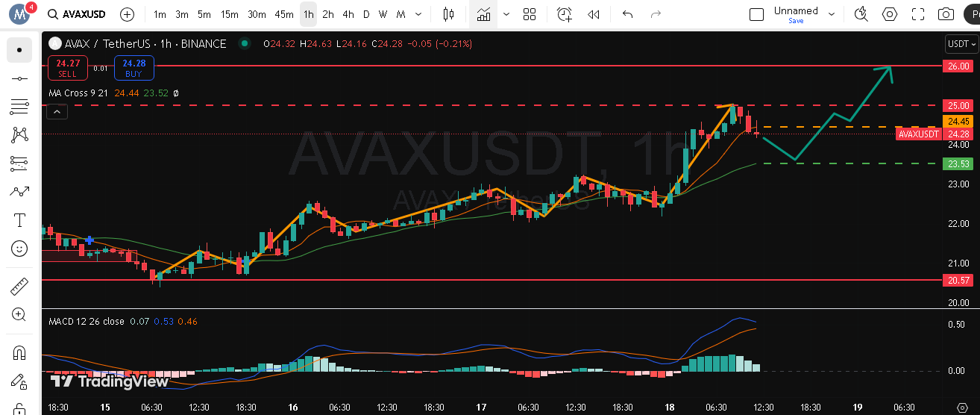The width and height of the screenshot is (980, 415).
Task: Open the USDT currency dropdown
Action: (961, 44)
